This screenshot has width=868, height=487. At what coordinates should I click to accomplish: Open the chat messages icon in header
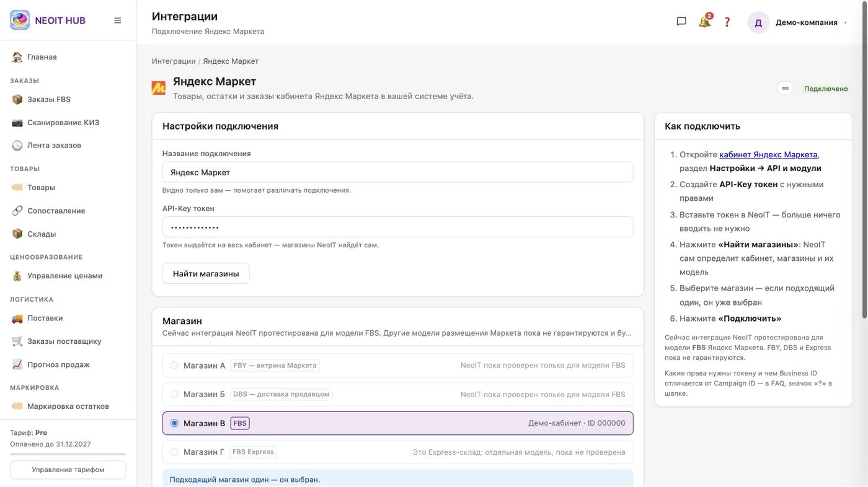(x=681, y=22)
